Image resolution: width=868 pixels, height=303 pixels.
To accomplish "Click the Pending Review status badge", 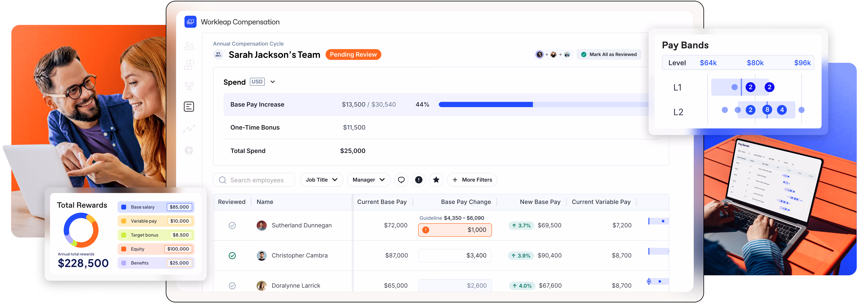I will pos(353,55).
